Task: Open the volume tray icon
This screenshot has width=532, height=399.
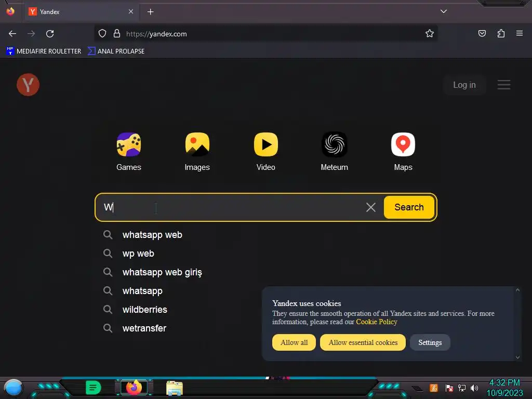Action: pyautogui.click(x=474, y=388)
